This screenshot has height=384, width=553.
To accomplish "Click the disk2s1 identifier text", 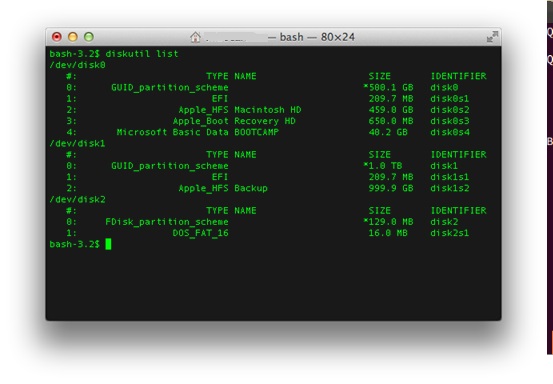I will [x=450, y=233].
